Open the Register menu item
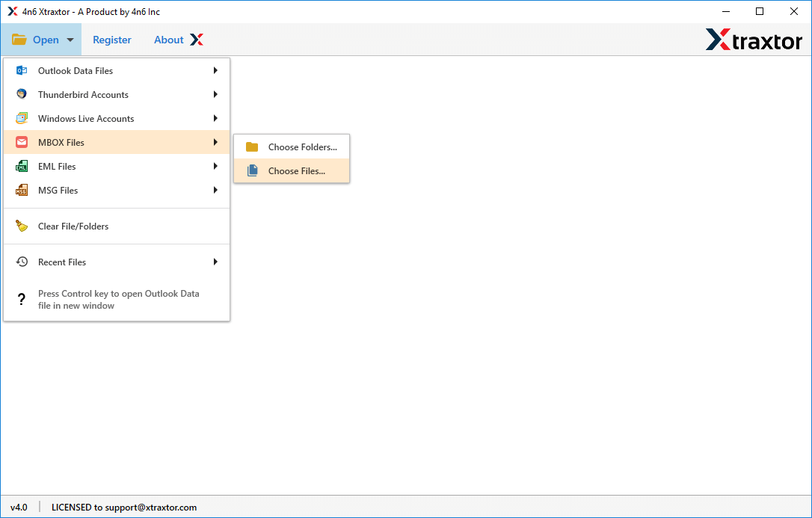 111,40
